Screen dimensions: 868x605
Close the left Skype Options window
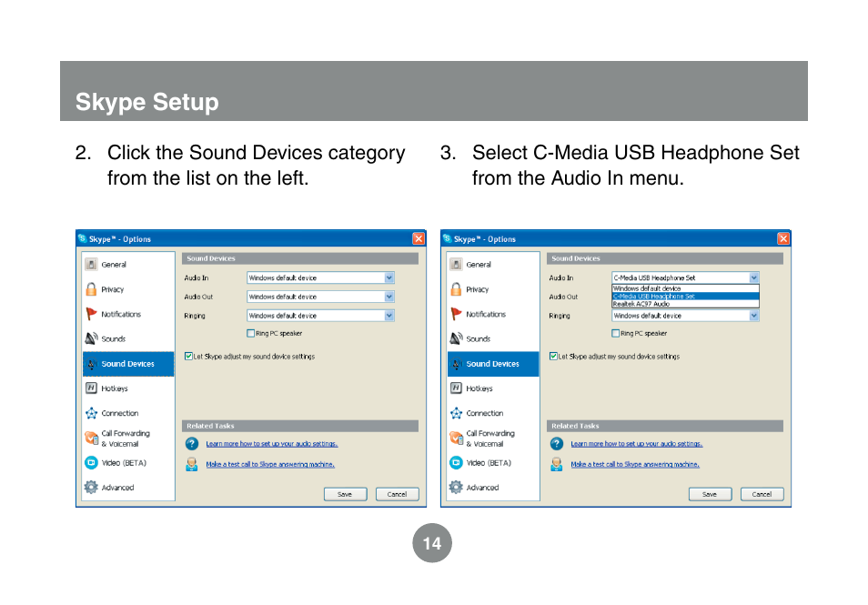419,238
